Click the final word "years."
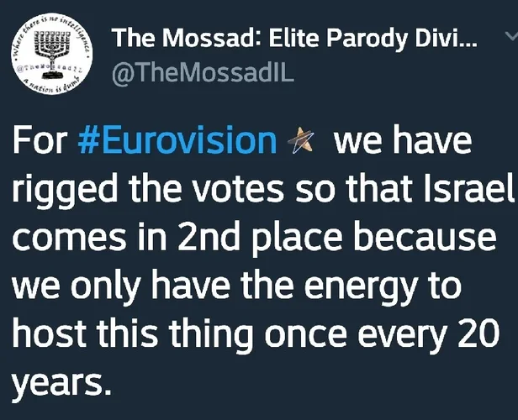This screenshot has width=518, height=420. 61,385
